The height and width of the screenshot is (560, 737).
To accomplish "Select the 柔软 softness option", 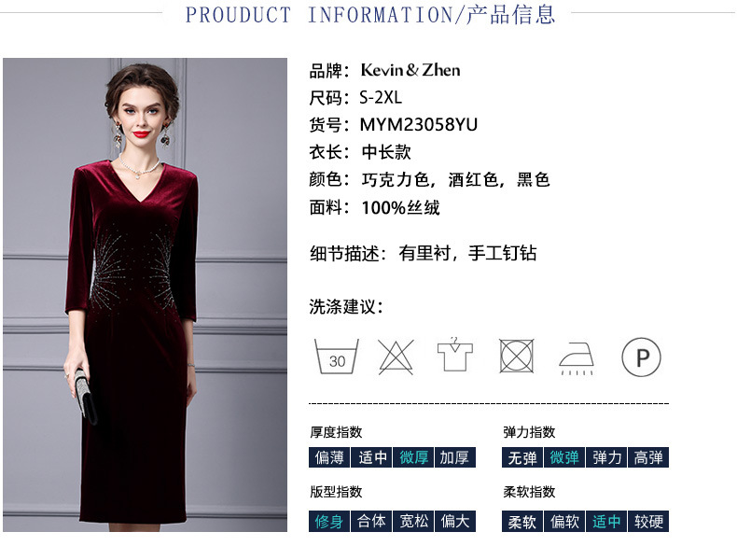I will 522,521.
